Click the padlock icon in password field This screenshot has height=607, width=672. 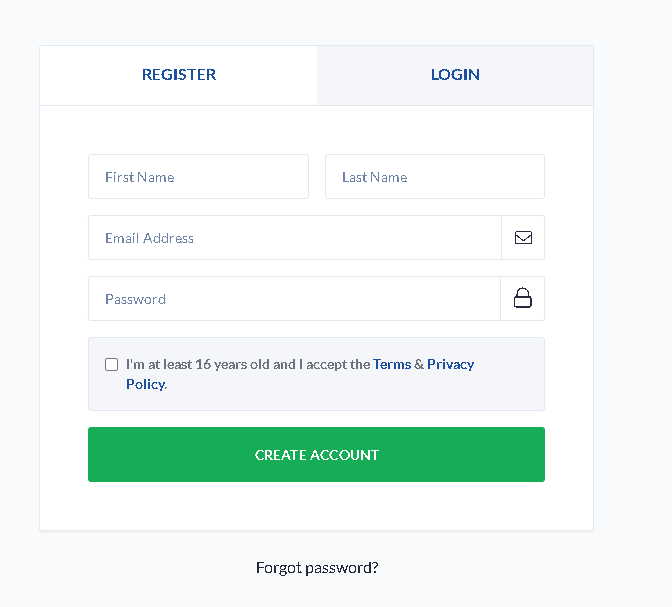point(522,298)
